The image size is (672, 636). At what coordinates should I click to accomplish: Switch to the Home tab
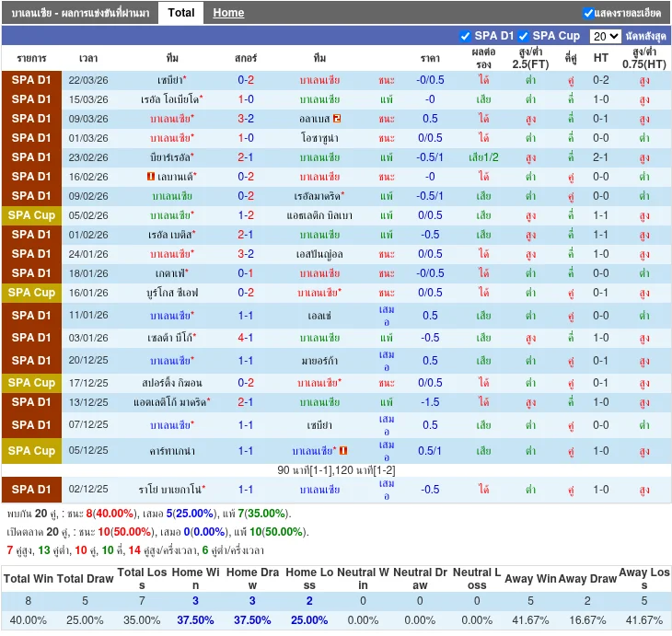[228, 13]
